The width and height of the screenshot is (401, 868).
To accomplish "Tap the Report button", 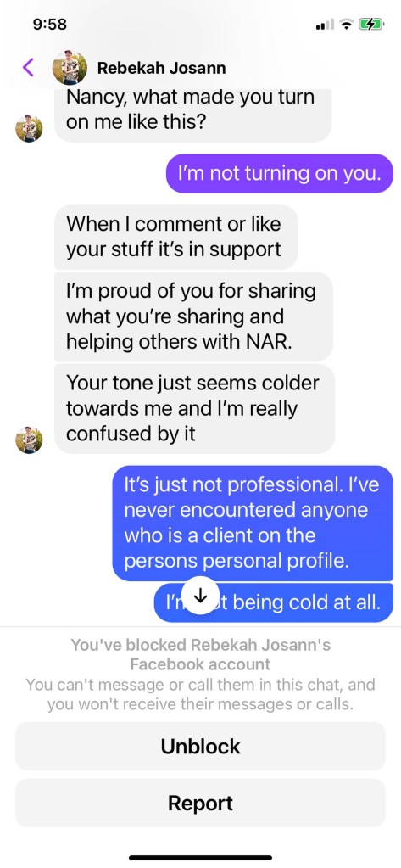I will tap(200, 803).
